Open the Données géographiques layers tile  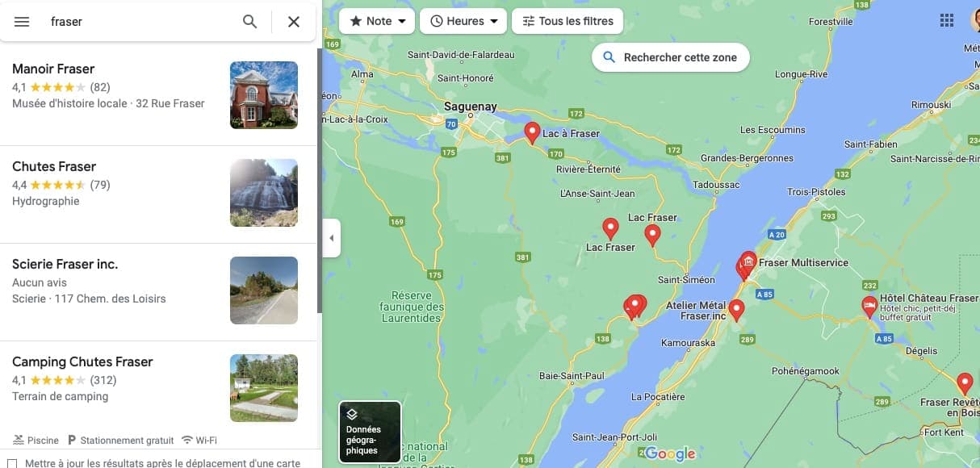click(370, 432)
